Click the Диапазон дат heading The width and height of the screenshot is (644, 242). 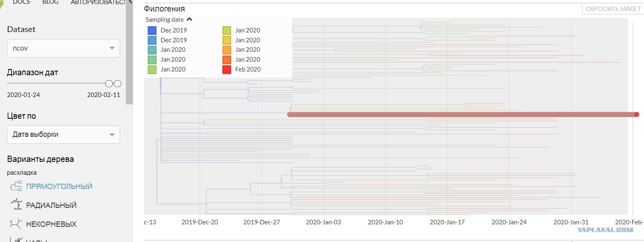32,73
